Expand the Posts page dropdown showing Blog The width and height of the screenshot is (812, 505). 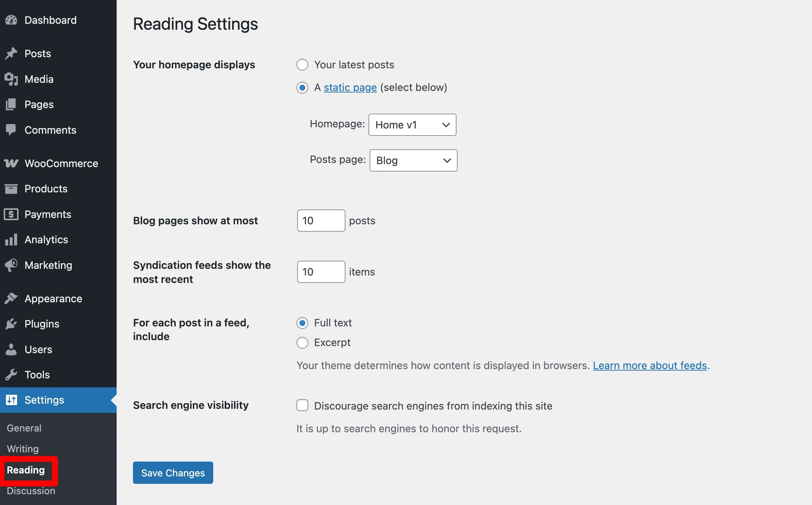[x=413, y=160]
